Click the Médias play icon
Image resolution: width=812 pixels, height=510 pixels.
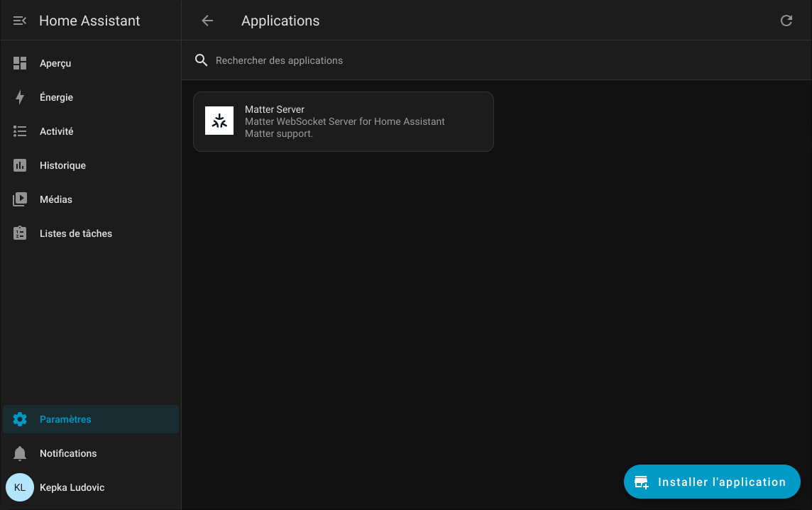20,200
